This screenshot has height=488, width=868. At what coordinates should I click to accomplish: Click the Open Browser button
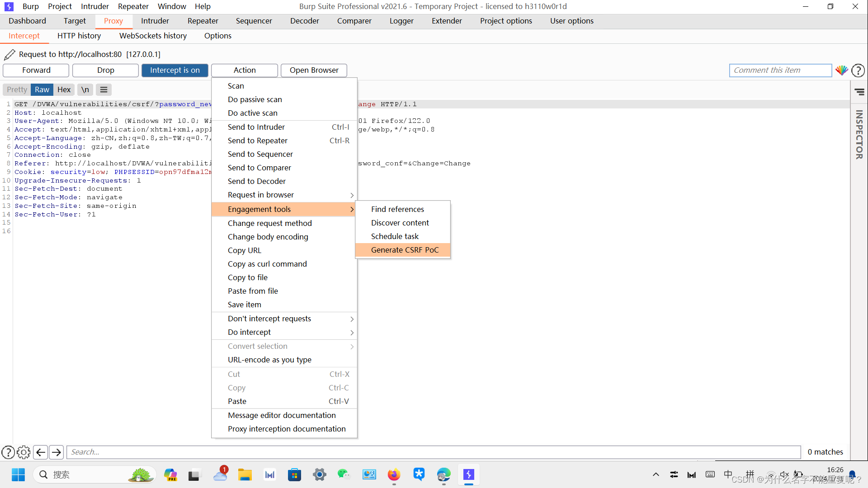tap(314, 70)
